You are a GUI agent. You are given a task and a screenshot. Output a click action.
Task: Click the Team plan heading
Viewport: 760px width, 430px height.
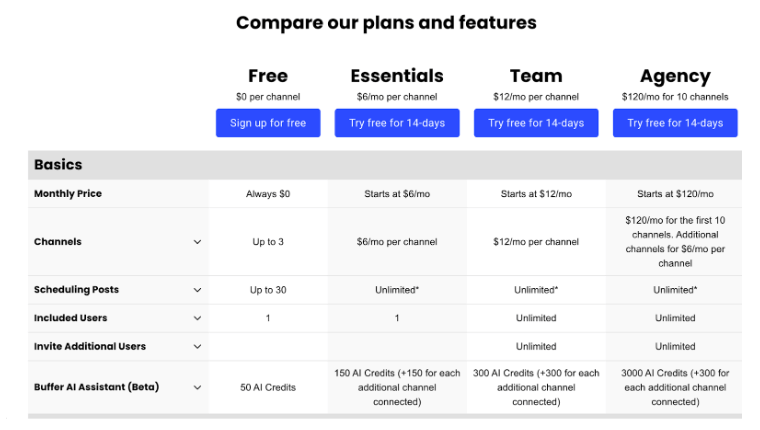click(x=536, y=76)
